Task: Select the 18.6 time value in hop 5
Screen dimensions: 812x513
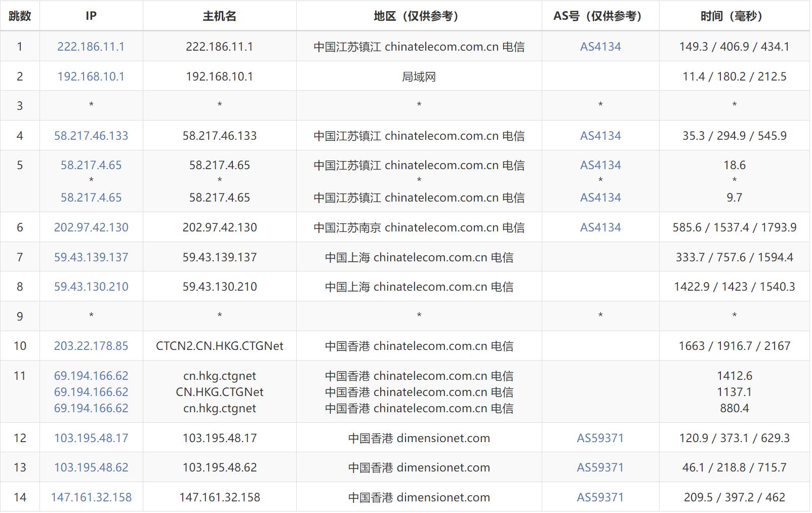Action: 735,165
